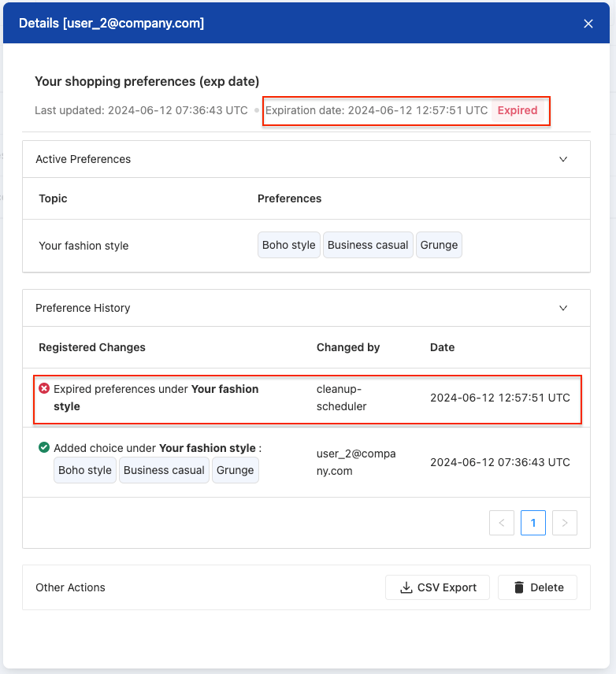The width and height of the screenshot is (616, 674).
Task: Click the Expired badge beside the expiration date
Action: [x=518, y=110]
